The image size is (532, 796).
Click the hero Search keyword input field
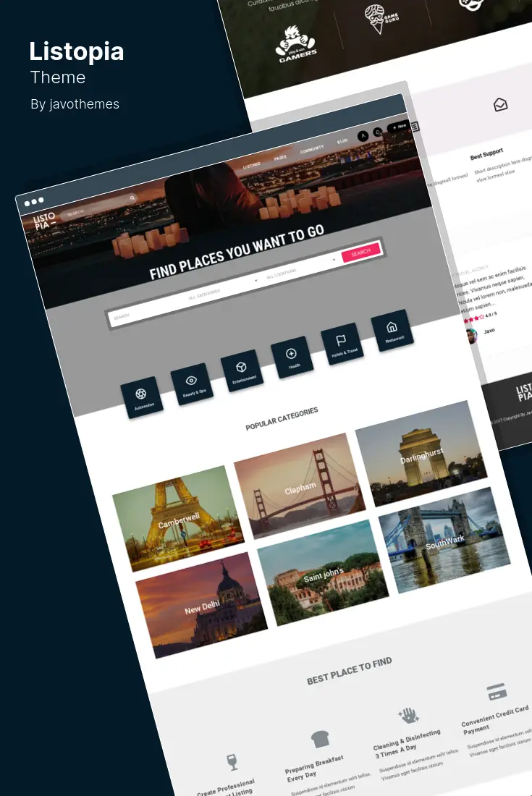coord(146,309)
